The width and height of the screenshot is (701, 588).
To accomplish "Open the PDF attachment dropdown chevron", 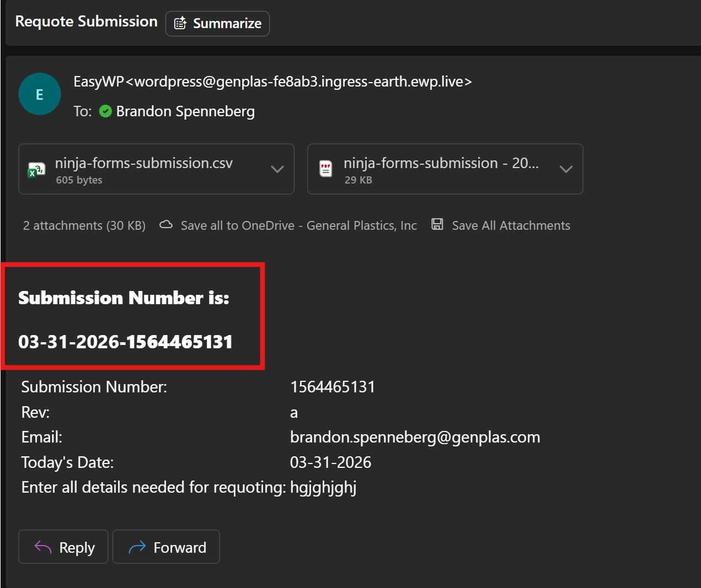I will click(566, 169).
